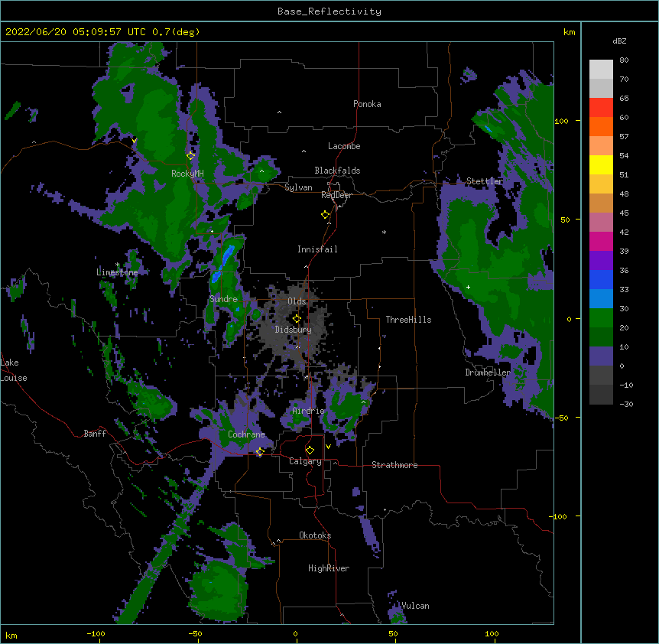This screenshot has width=659, height=644.
Task: Click the Ponoka city label
Action: point(367,104)
